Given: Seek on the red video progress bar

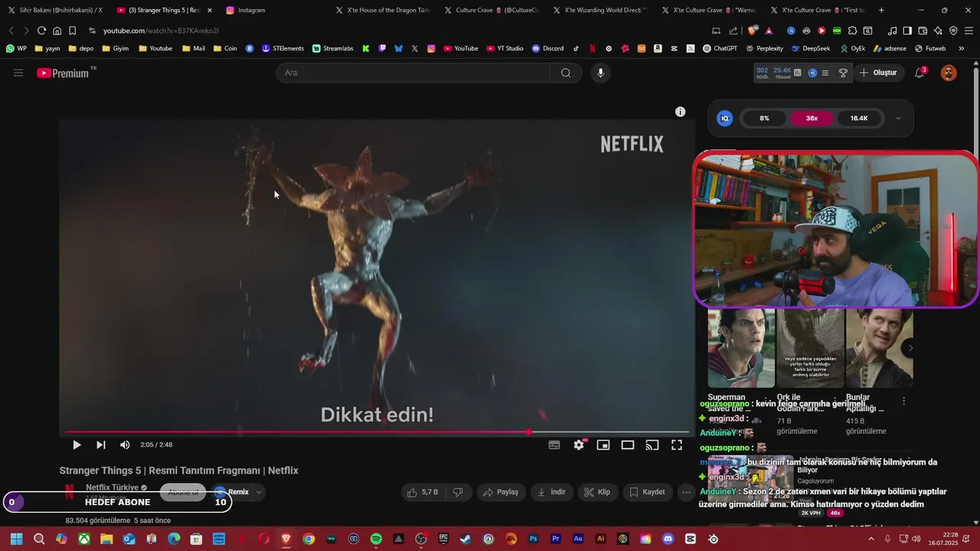Looking at the screenshot, I should [377, 432].
